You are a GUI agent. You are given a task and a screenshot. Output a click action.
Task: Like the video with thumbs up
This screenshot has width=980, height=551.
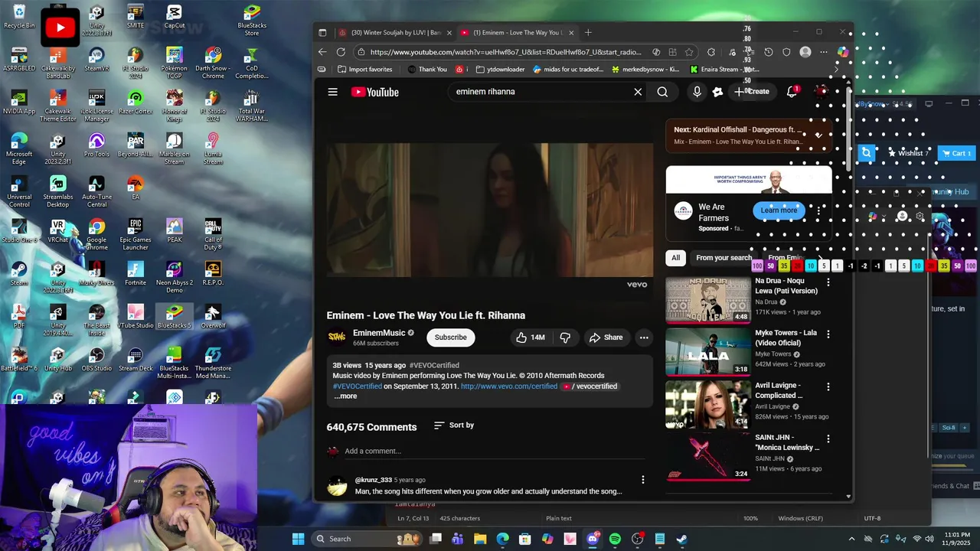pyautogui.click(x=531, y=337)
